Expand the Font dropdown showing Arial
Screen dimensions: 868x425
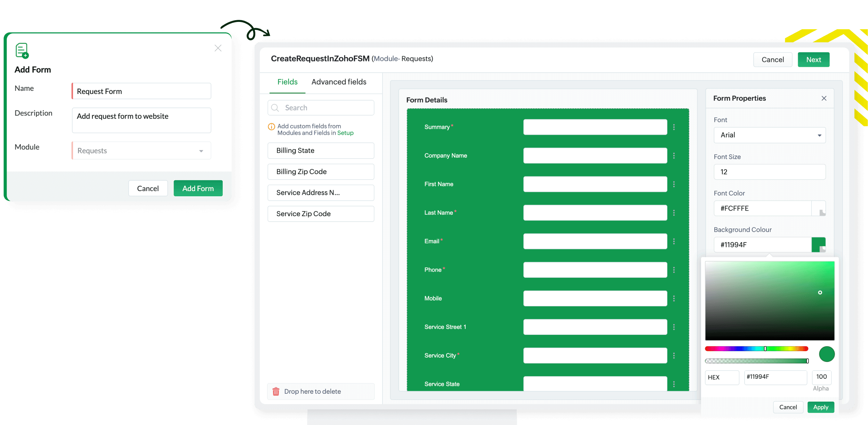[x=770, y=135]
